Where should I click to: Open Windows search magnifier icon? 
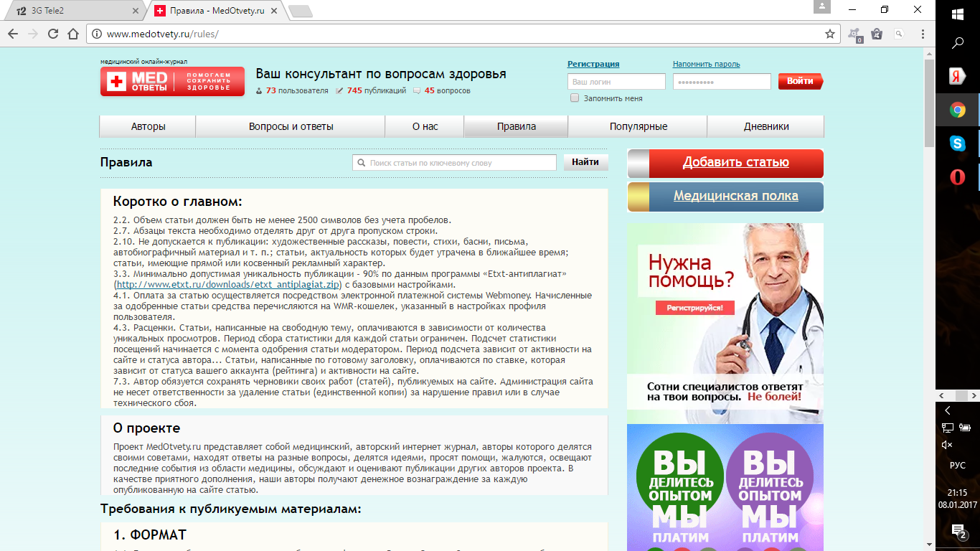tap(957, 43)
